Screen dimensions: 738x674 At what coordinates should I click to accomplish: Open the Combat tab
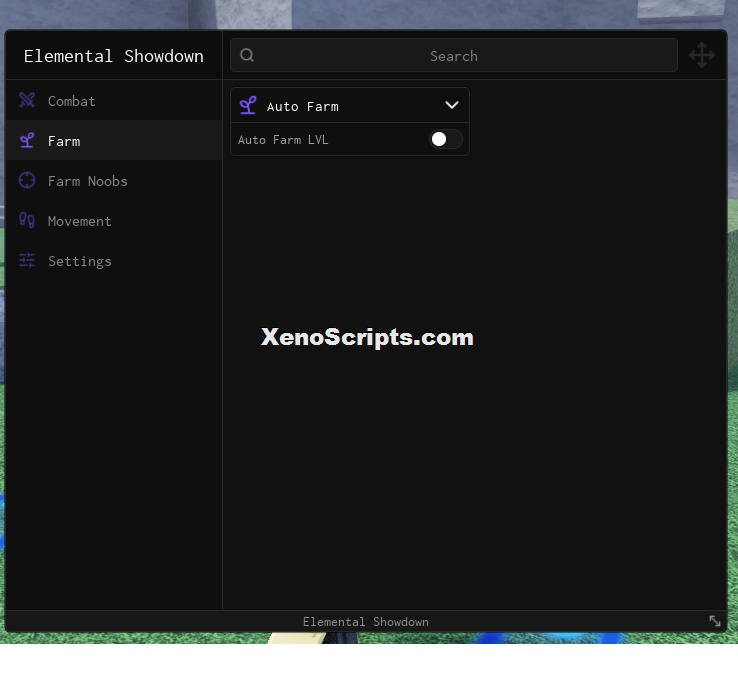[114, 100]
